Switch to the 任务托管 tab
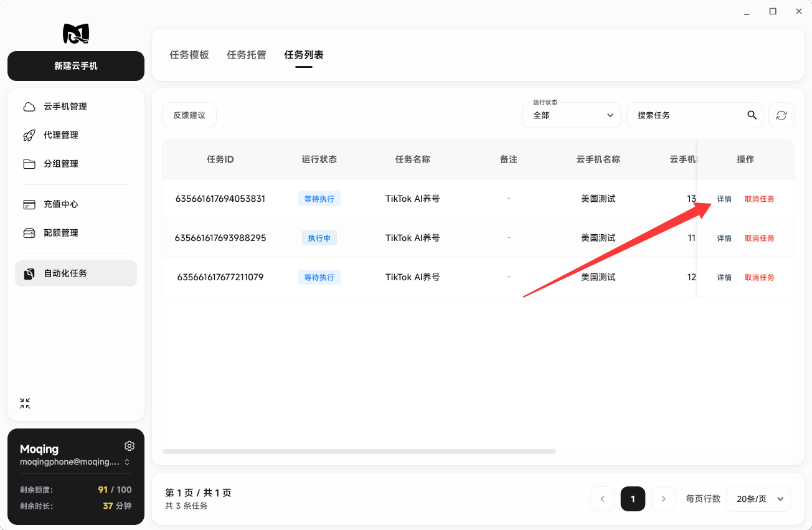 click(247, 55)
